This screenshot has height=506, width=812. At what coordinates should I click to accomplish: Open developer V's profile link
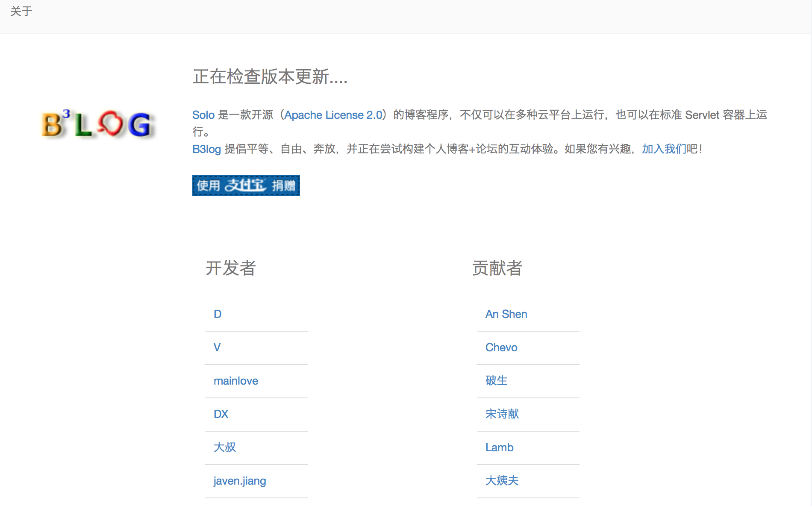point(217,347)
